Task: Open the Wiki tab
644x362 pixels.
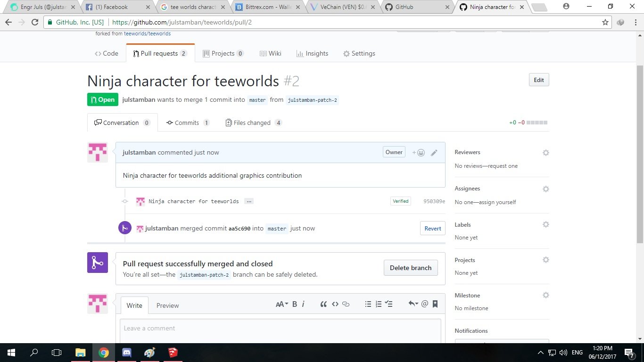Action: coord(271,53)
